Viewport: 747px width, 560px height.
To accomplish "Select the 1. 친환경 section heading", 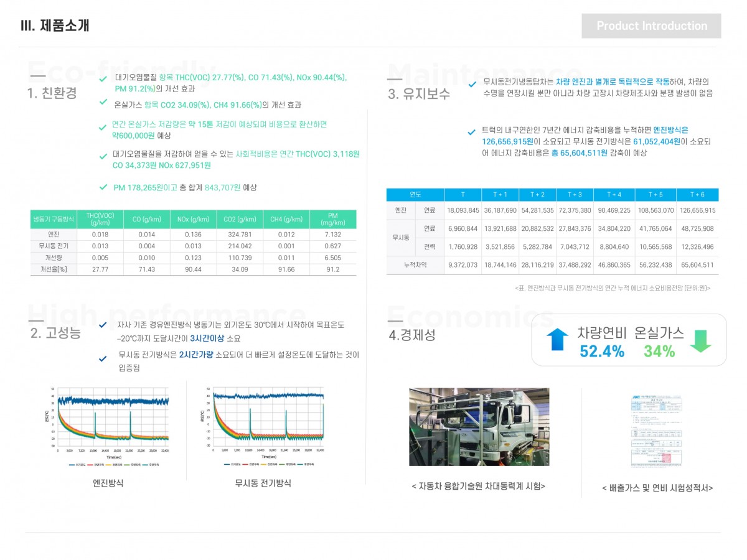I will click(52, 93).
